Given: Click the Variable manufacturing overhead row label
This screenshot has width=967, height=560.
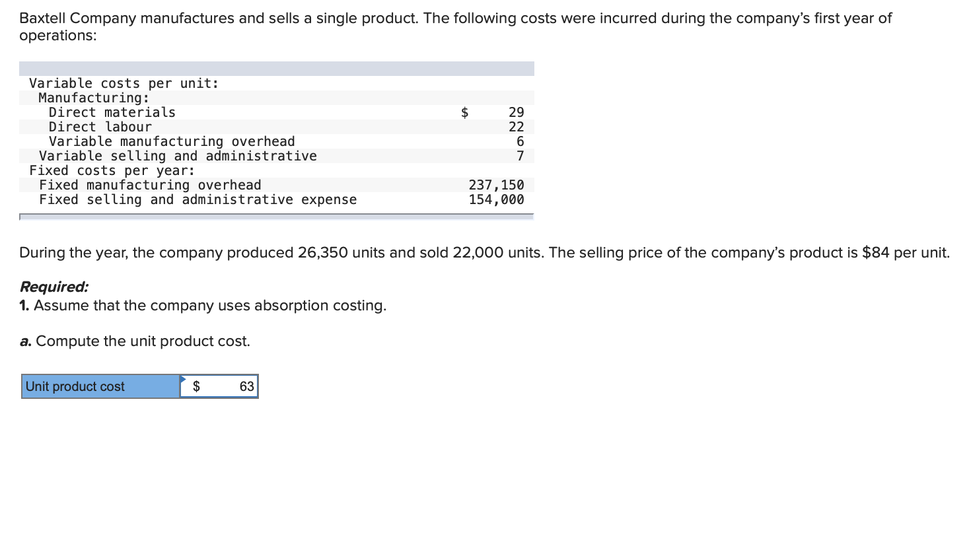Looking at the screenshot, I should (x=172, y=141).
